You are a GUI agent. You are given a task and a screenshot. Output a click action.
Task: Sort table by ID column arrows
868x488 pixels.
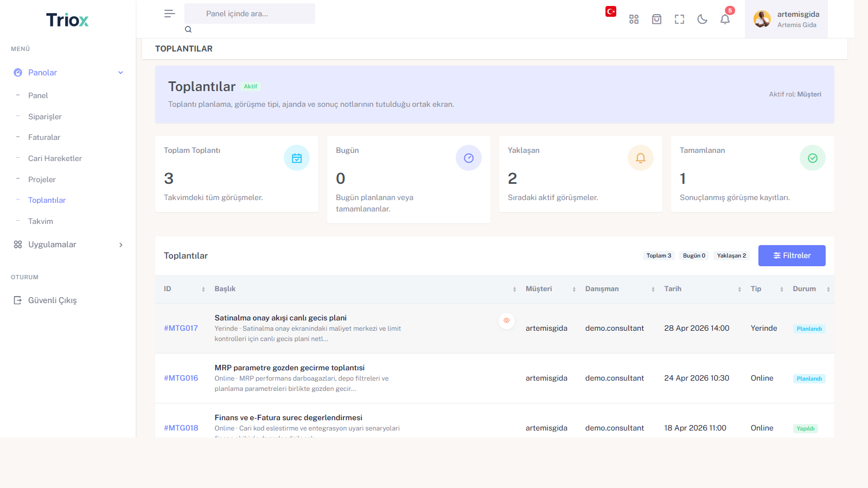click(203, 290)
